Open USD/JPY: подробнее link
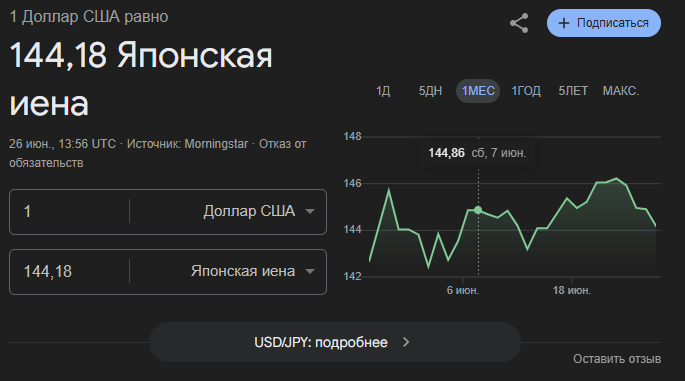Image resolution: width=685 pixels, height=381 pixels. tap(335, 342)
